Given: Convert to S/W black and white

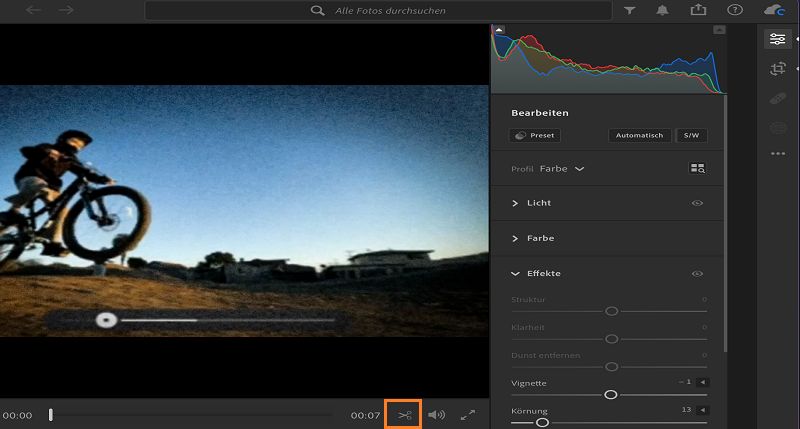Looking at the screenshot, I should coord(691,136).
